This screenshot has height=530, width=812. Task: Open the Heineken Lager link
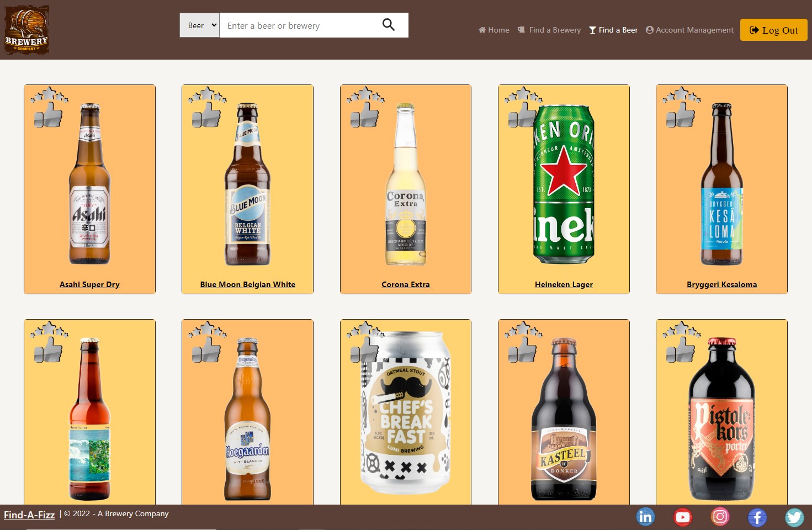tap(564, 284)
